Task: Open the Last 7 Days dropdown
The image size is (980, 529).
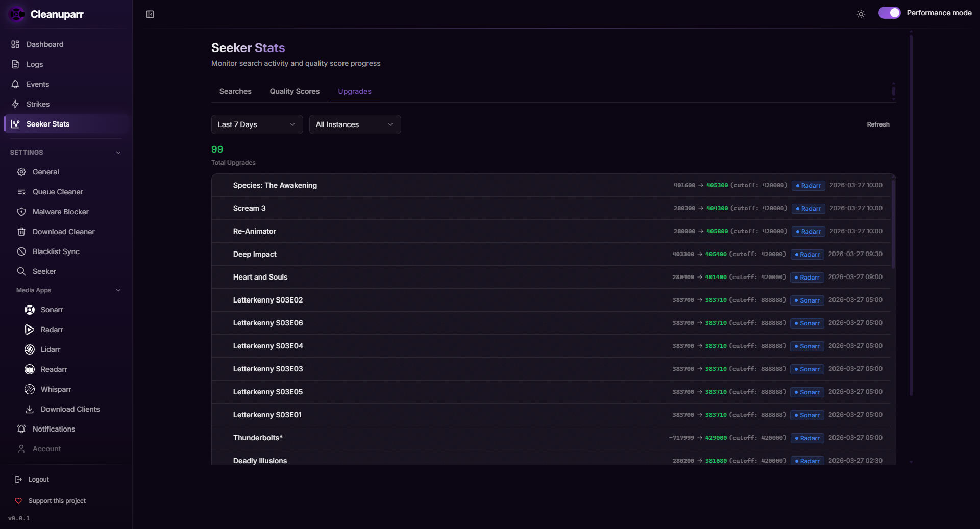Action: click(257, 124)
